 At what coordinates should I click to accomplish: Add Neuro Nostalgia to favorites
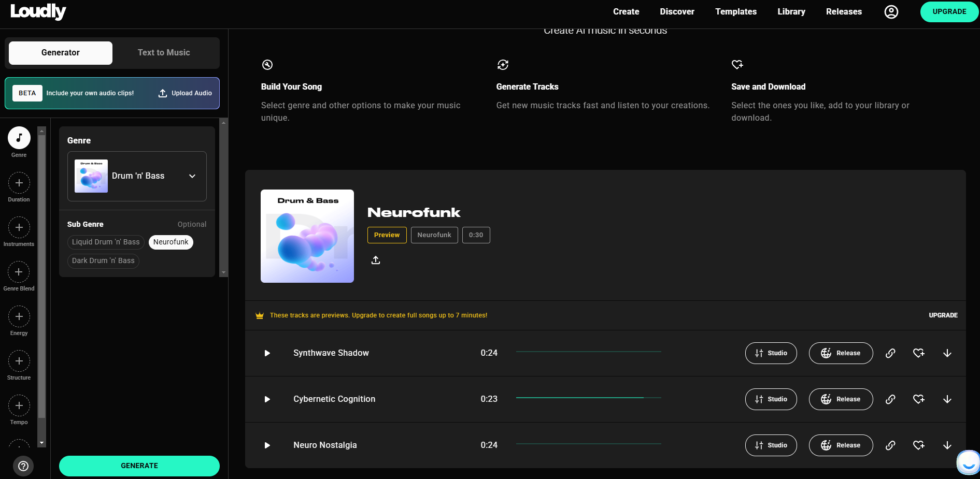pos(918,445)
